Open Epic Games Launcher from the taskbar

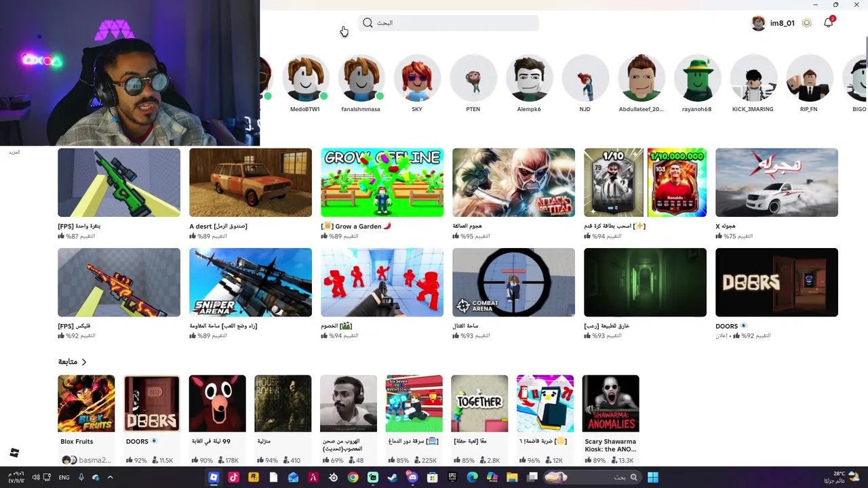coord(452,477)
